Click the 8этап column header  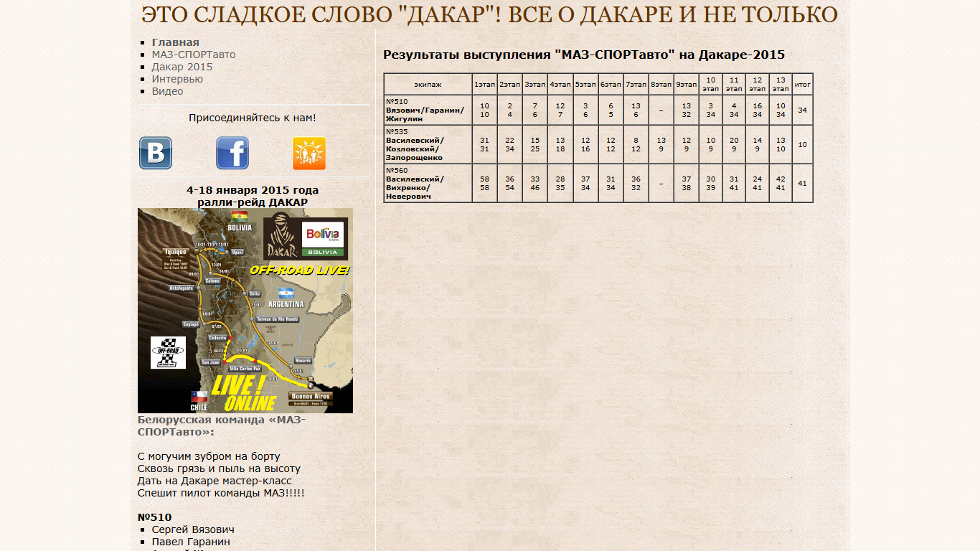coord(661,84)
